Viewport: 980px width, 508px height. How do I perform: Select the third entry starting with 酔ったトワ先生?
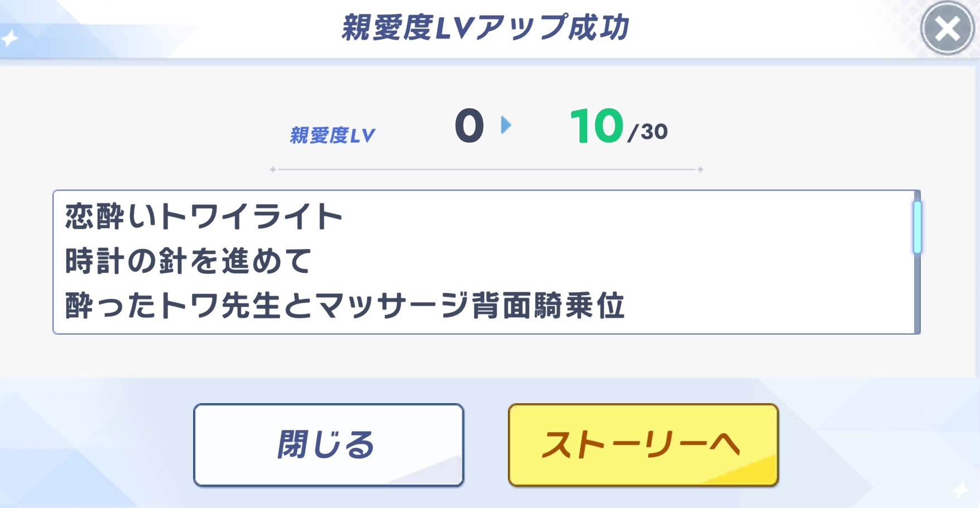(x=344, y=306)
